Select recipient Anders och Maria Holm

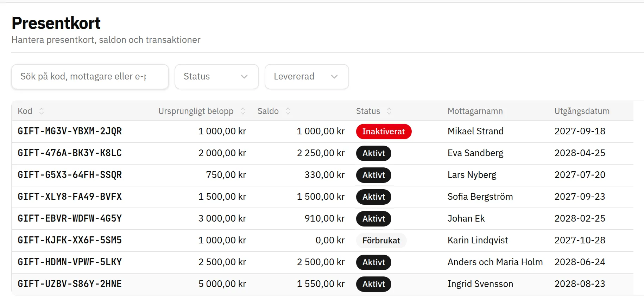[x=495, y=262]
